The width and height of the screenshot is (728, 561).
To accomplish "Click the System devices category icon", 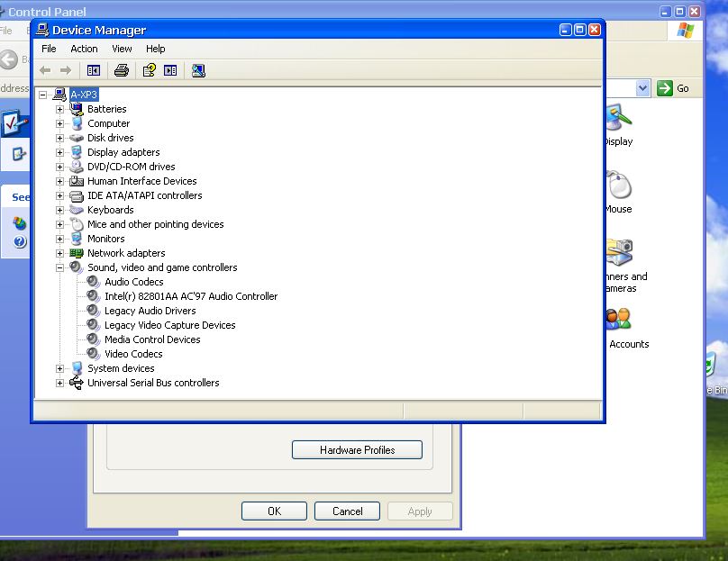I will coord(77,368).
